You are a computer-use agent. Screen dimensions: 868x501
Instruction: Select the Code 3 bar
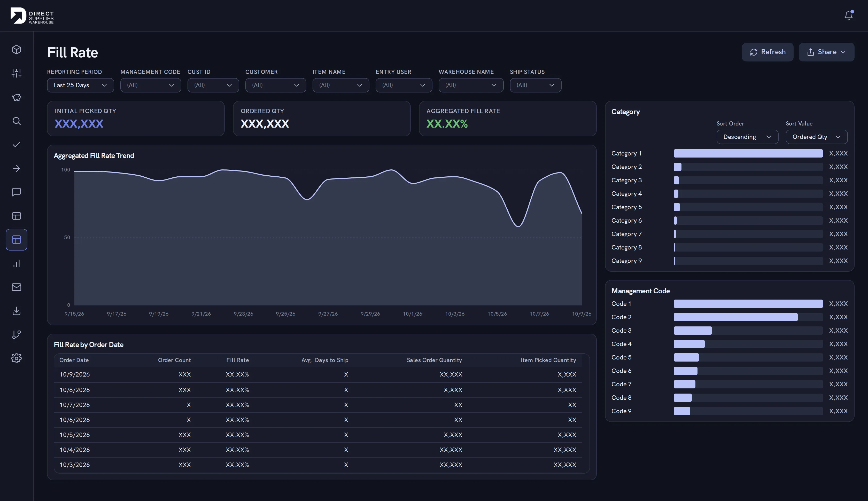pyautogui.click(x=693, y=330)
